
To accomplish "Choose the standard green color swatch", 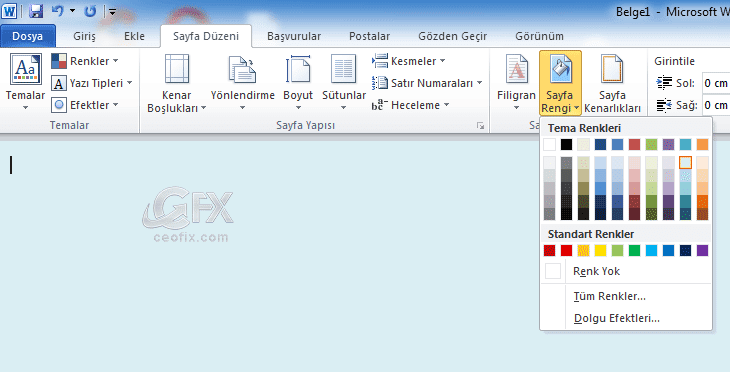I will coord(635,250).
